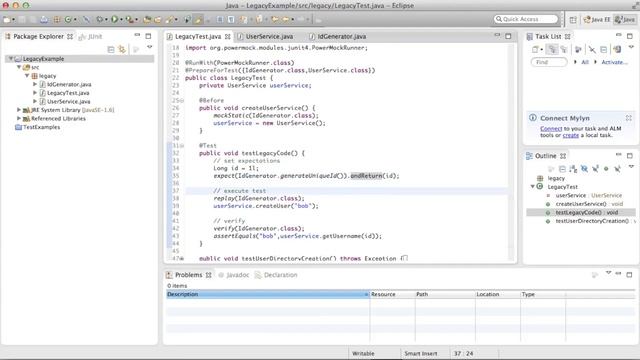Click the Connect Mylyn info icon

(533, 118)
